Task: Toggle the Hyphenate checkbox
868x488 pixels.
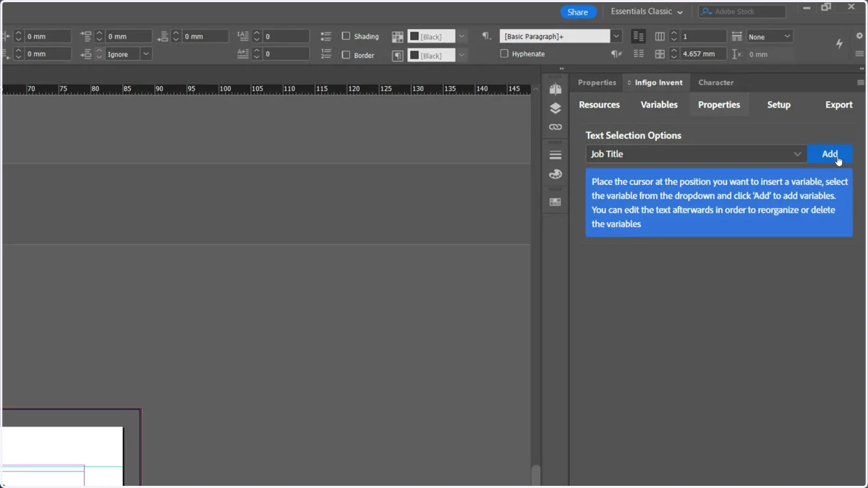Action: (504, 53)
